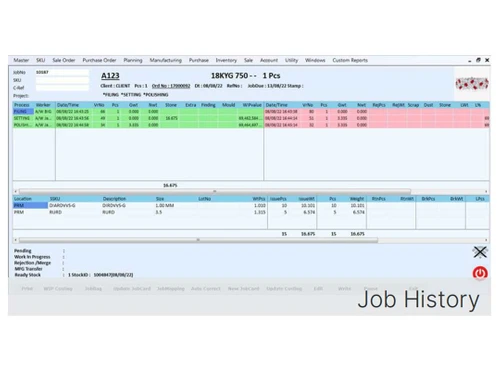500x375 pixels.
Task: Click the RejPcs column header
Action: coord(379,105)
